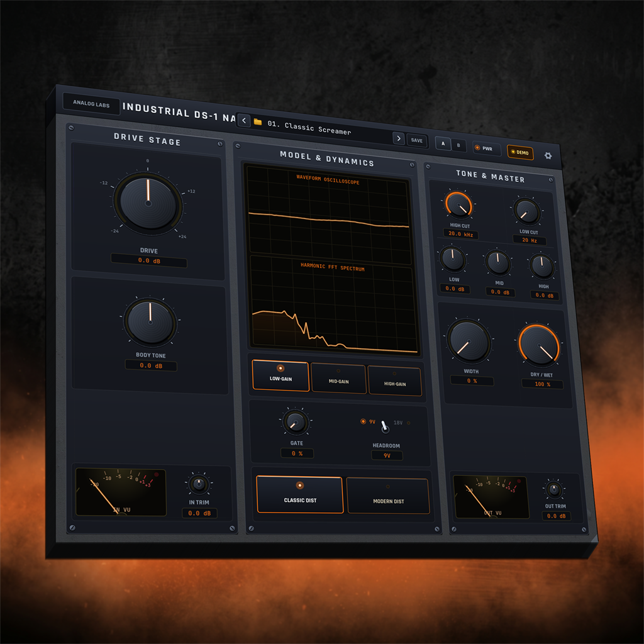Go to previous preset with left chevron
644x644 pixels.
point(244,120)
